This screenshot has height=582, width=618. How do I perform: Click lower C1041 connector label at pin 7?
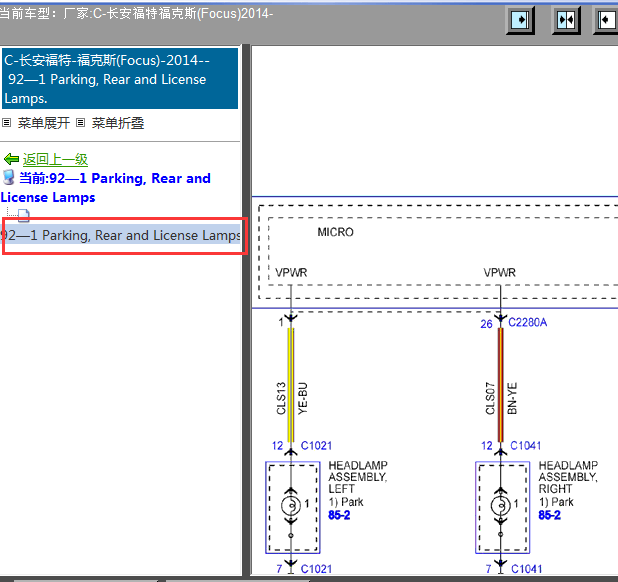[526, 569]
